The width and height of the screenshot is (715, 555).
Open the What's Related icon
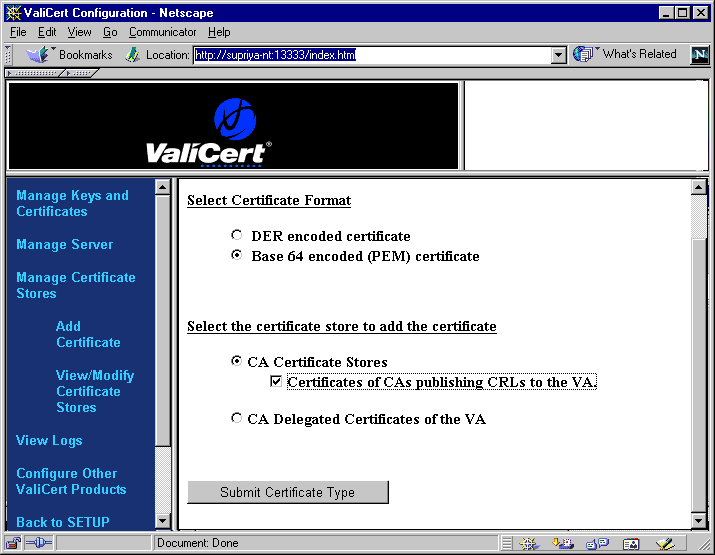coord(585,54)
